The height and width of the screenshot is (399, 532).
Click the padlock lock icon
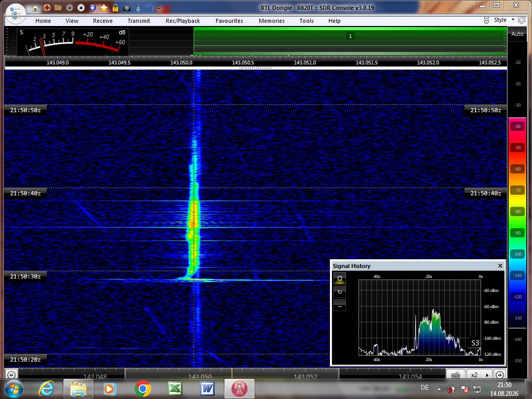coord(115,8)
